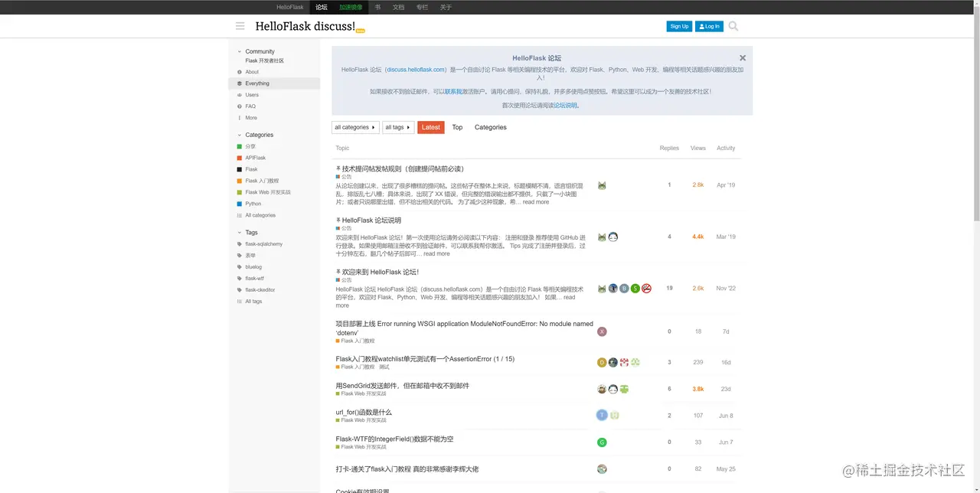The height and width of the screenshot is (493, 980).
Task: Click the flask-wtf tag icon
Action: (x=240, y=279)
